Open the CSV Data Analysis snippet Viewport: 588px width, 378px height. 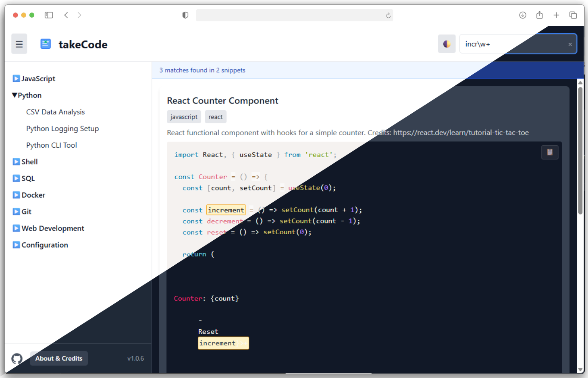pos(55,112)
